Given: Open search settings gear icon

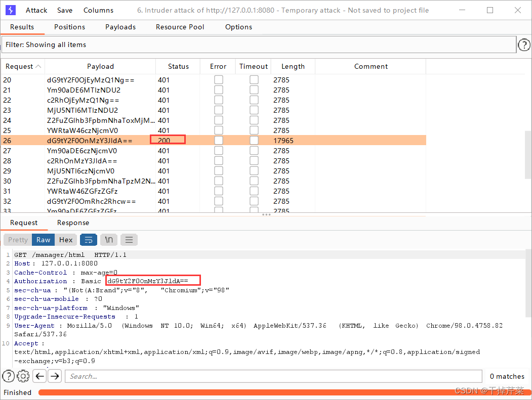Looking at the screenshot, I should tap(23, 376).
